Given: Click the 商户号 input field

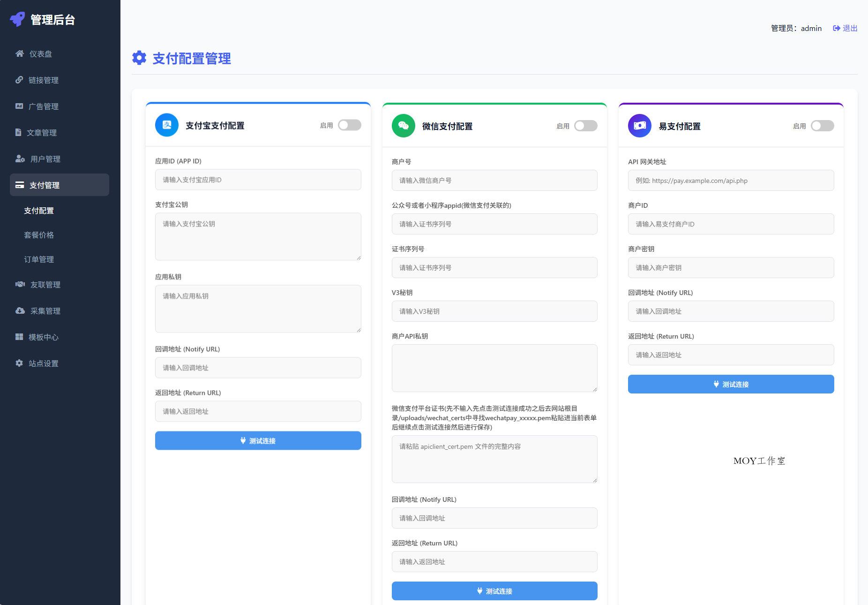Looking at the screenshot, I should 494,180.
